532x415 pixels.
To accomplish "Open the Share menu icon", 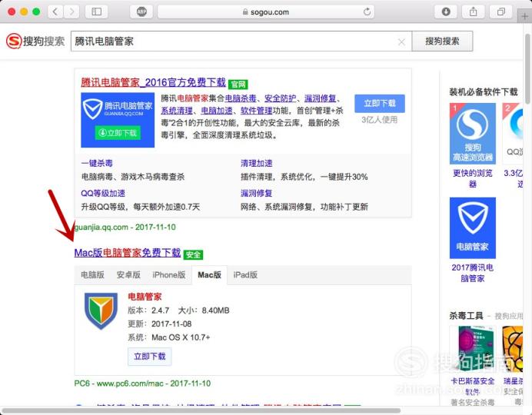I will (474, 12).
